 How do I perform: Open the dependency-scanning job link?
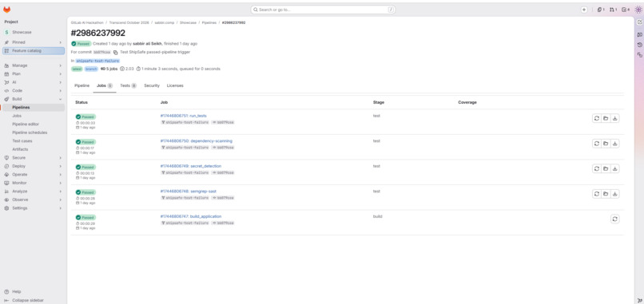point(196,140)
